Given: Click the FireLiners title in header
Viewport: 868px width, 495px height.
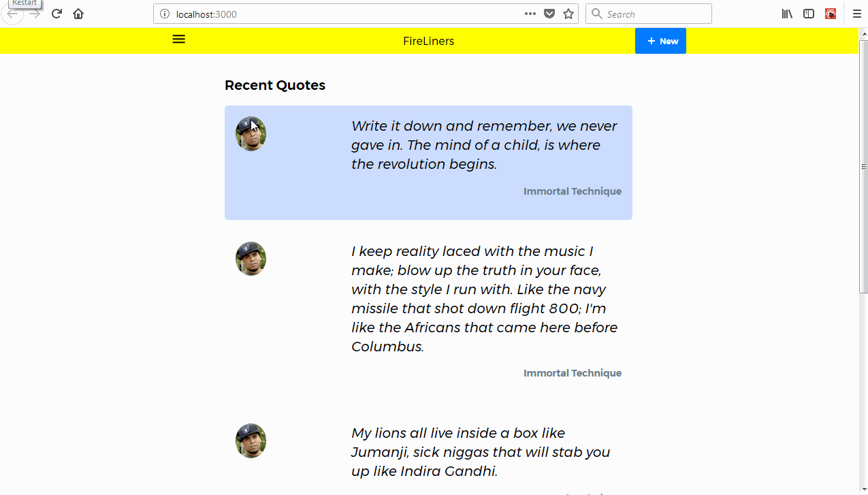Looking at the screenshot, I should (428, 41).
